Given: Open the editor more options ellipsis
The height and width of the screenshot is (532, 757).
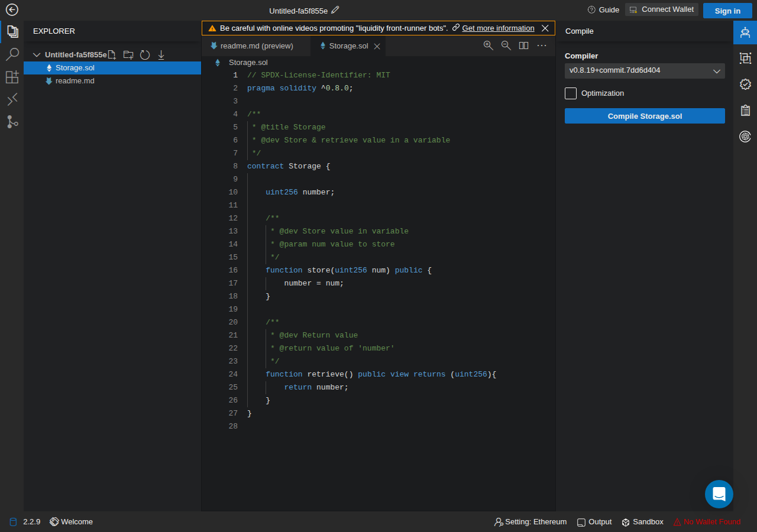Looking at the screenshot, I should click(x=541, y=46).
